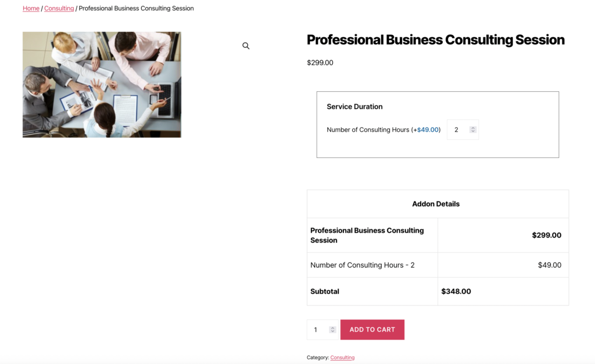The image size is (595, 364).
Task: Increase consulting hours with the up arrow
Action: pyautogui.click(x=473, y=128)
